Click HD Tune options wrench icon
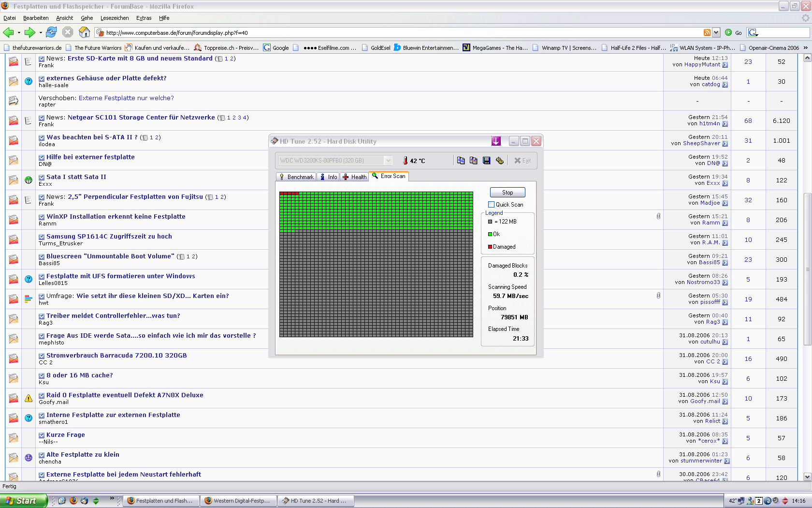Viewport: 812px width, 508px height. (499, 161)
